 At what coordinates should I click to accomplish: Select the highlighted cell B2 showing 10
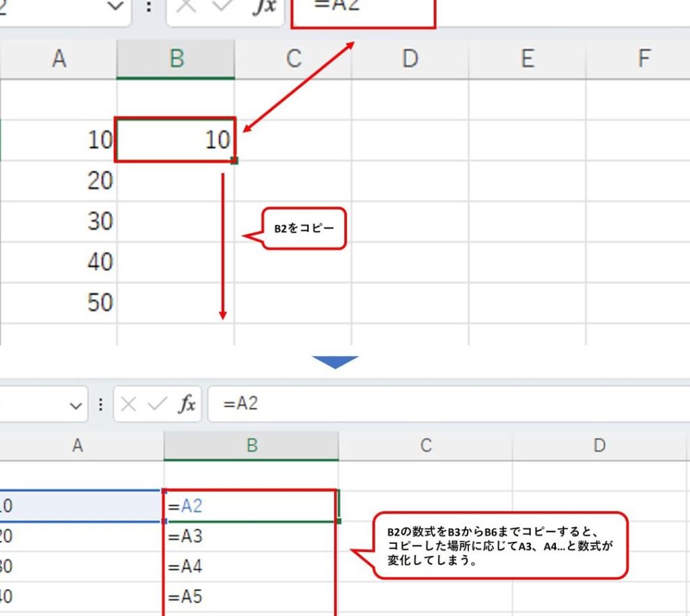click(175, 140)
